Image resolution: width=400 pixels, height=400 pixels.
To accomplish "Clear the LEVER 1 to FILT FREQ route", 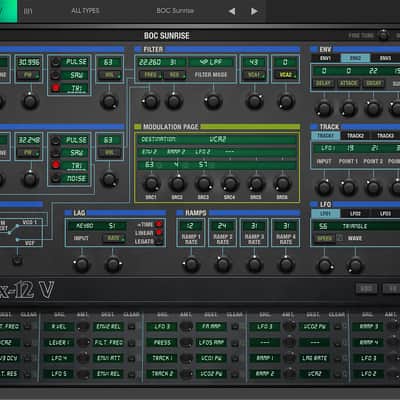I will pyautogui.click(x=132, y=342).
